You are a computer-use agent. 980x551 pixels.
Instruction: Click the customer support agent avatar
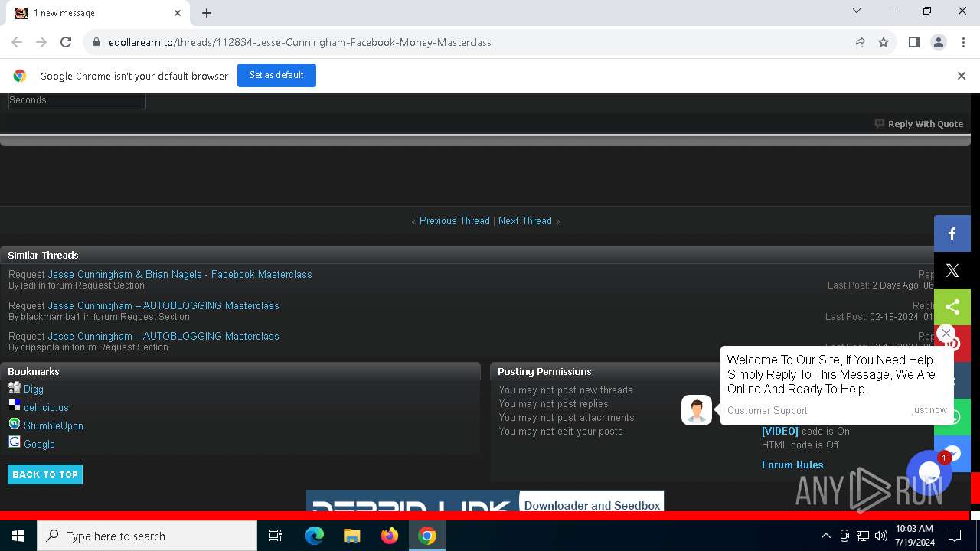point(697,410)
